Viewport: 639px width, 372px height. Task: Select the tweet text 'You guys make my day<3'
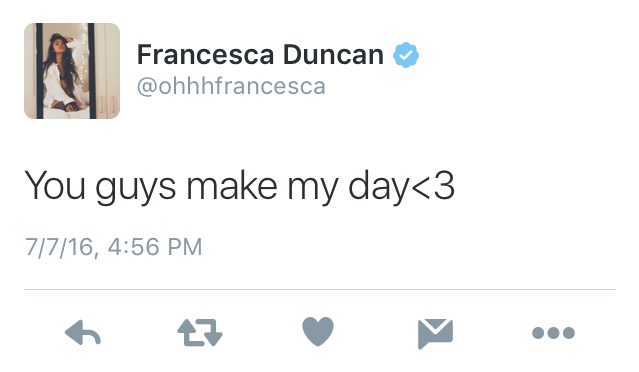click(240, 187)
